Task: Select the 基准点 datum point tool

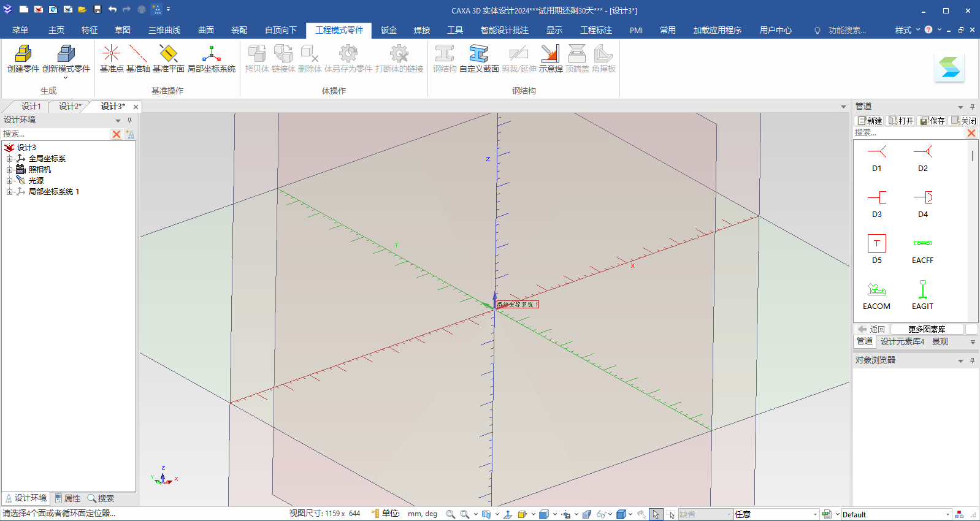Action: pos(111,55)
